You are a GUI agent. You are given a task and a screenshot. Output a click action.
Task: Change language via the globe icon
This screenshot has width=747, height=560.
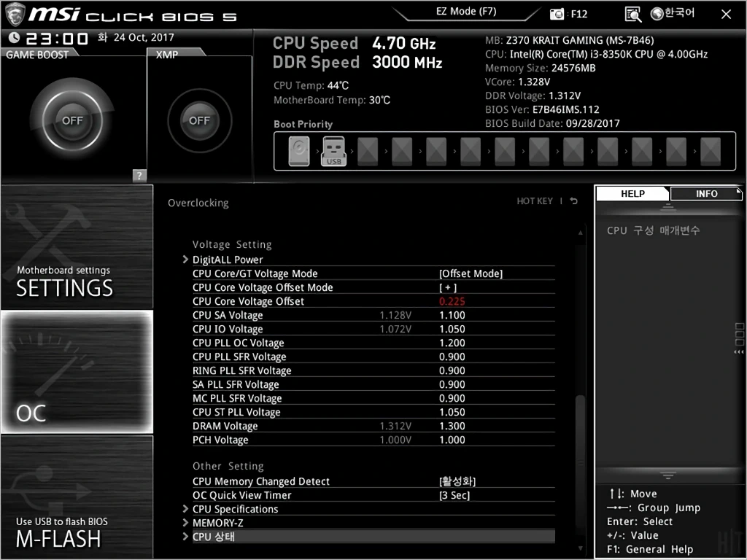657,14
